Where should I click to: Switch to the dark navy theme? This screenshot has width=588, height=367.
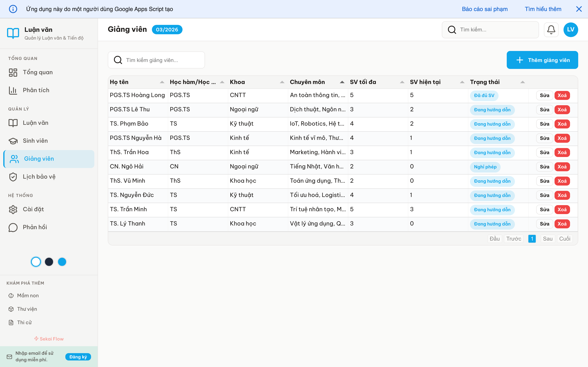49,262
